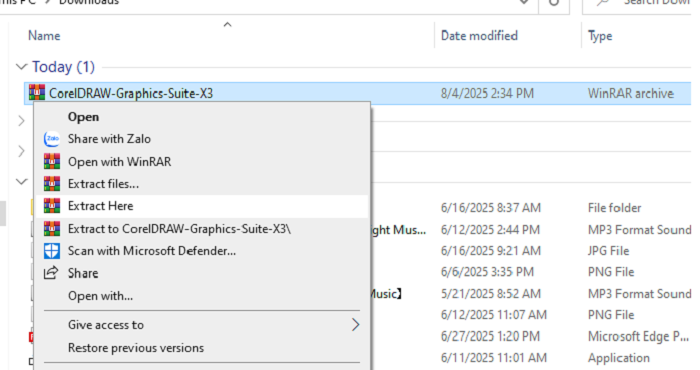700x370 pixels.
Task: Click Downloads in the address path
Action: (x=89, y=2)
